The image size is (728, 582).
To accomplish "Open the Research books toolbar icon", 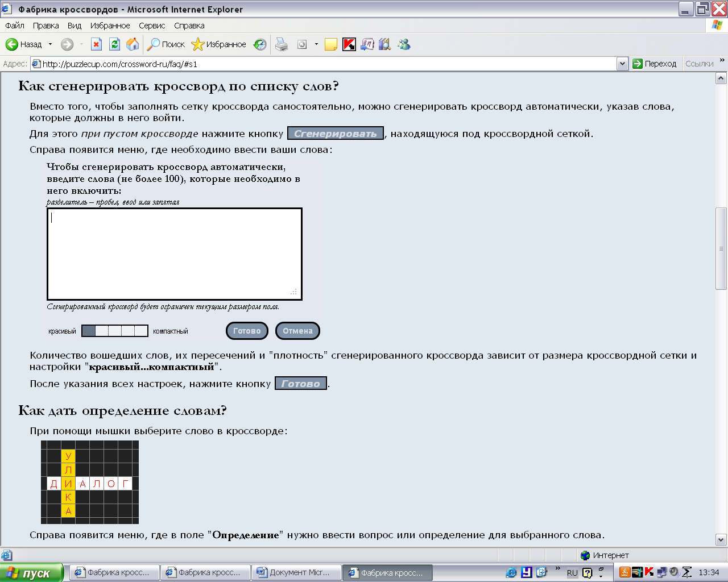I will (x=385, y=44).
